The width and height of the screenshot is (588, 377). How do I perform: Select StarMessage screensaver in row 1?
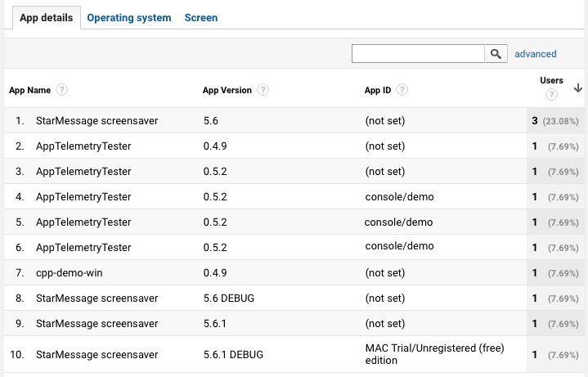pyautogui.click(x=97, y=121)
